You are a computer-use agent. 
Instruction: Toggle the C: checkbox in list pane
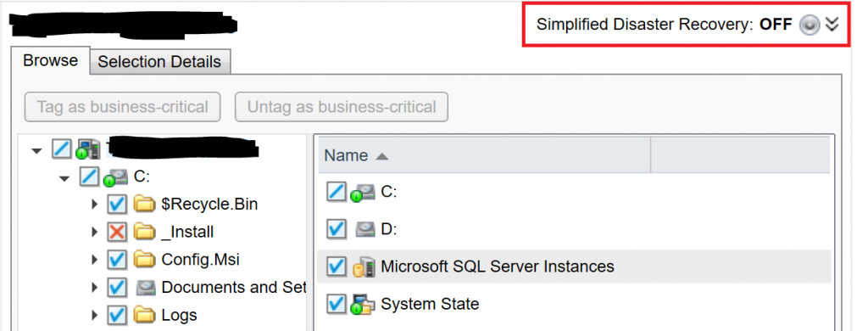[x=337, y=193]
